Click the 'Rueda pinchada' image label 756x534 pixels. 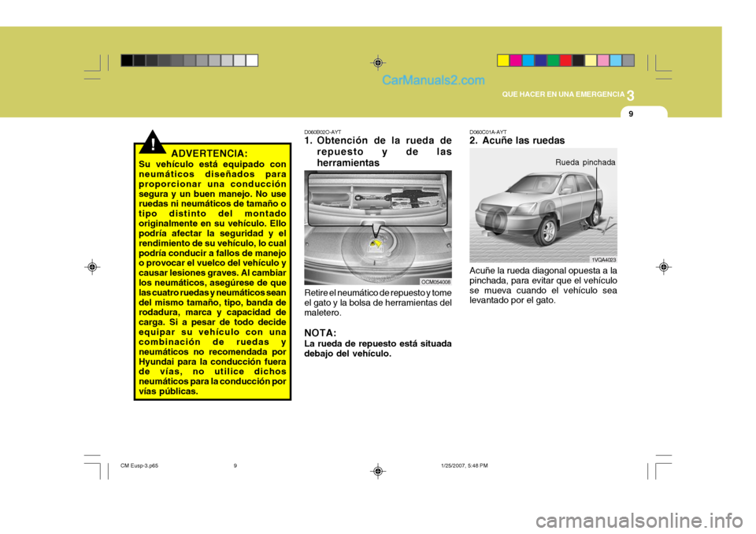585,162
